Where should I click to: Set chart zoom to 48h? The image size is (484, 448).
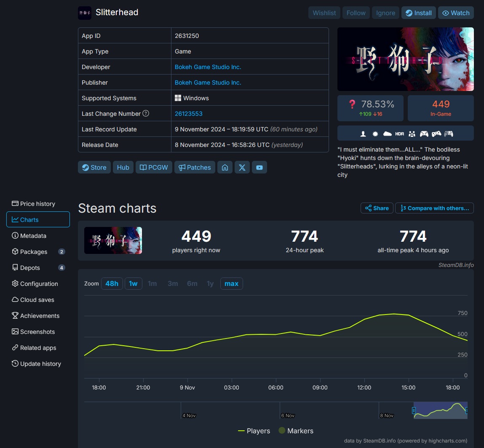(112, 283)
